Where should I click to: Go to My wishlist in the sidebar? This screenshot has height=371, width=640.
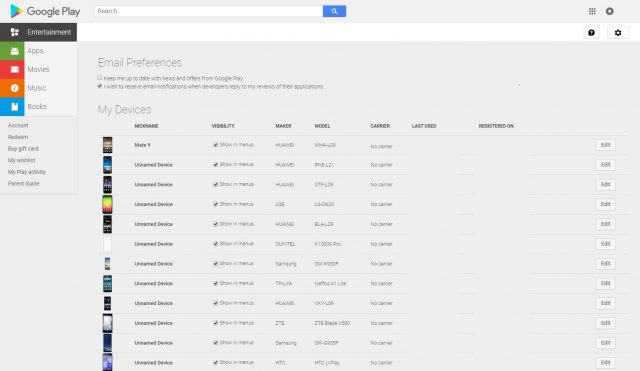(x=22, y=160)
